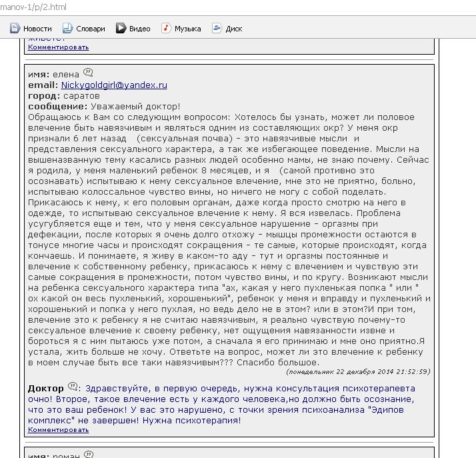476x458 pixels.
Task: Click the имя: елена label
Action: point(53,75)
